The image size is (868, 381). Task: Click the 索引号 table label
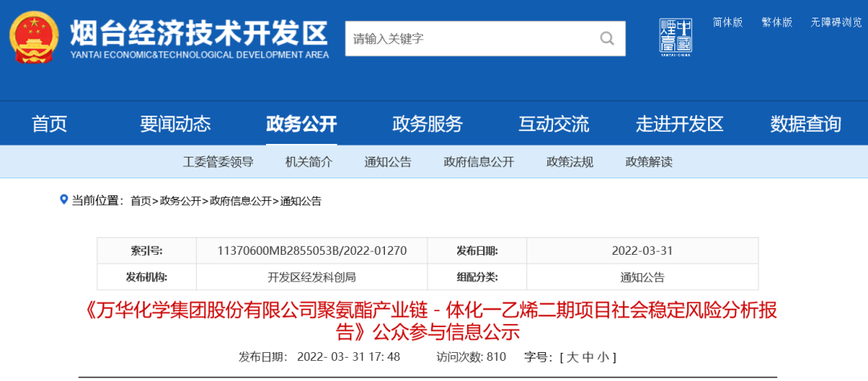click(147, 251)
